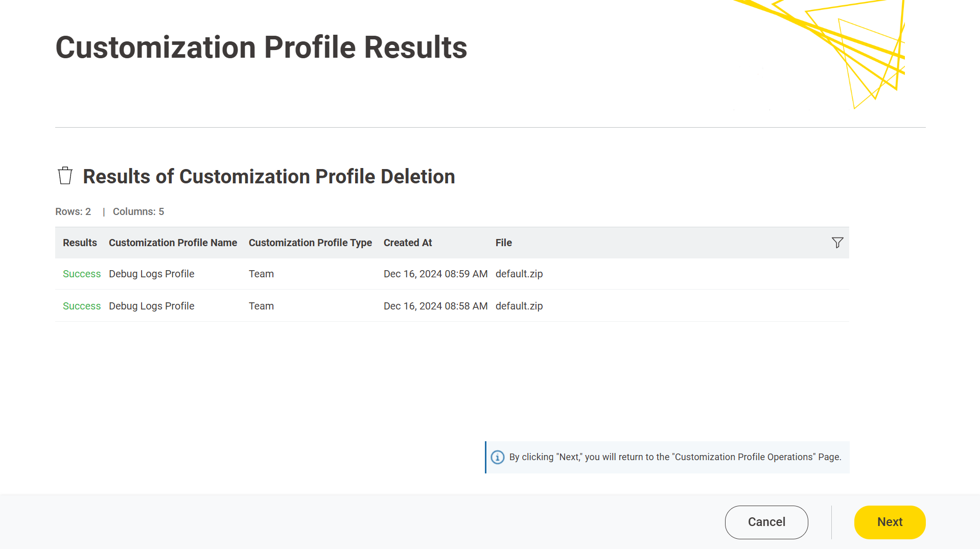Click the Customization Profile Type column header
Image resolution: width=980 pixels, height=549 pixels.
point(310,243)
